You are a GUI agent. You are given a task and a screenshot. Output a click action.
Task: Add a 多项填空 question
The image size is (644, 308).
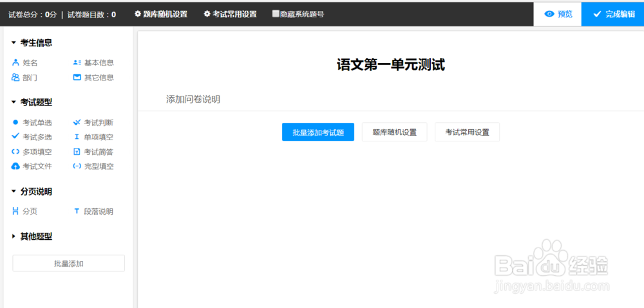click(32, 152)
